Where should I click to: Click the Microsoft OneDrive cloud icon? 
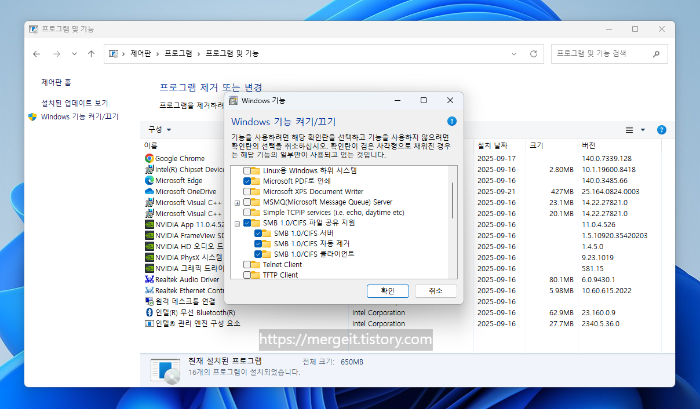coord(149,191)
